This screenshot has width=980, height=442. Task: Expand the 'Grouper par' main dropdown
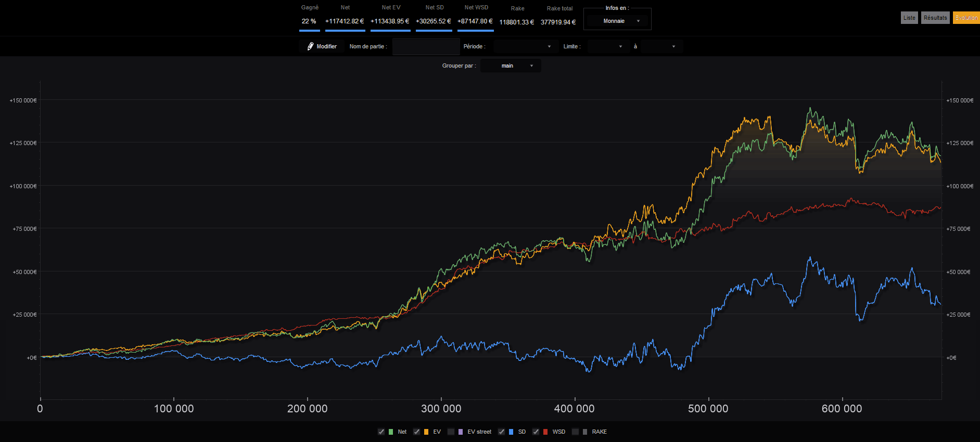pos(511,66)
